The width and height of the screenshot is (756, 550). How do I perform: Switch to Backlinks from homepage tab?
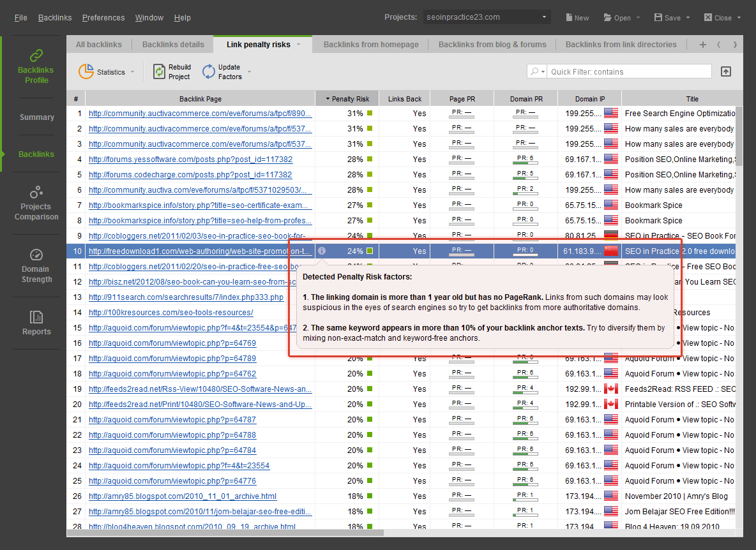(371, 44)
